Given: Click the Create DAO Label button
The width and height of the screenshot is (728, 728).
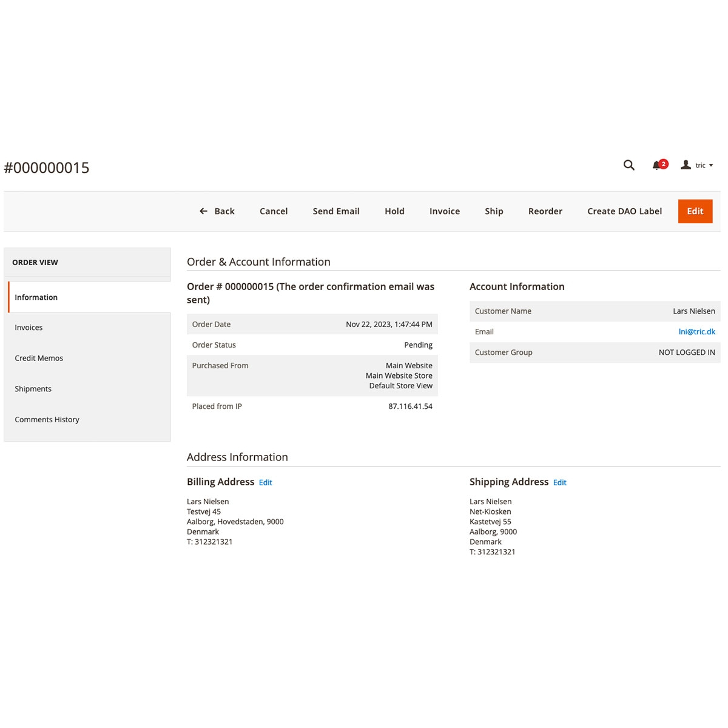Looking at the screenshot, I should [624, 211].
